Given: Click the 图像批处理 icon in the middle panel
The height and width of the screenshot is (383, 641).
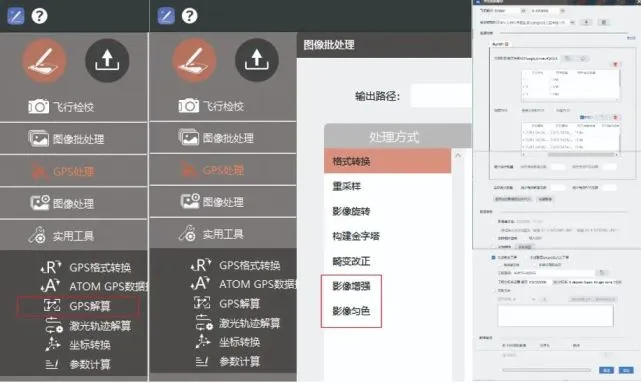Looking at the screenshot, I should coord(188,137).
